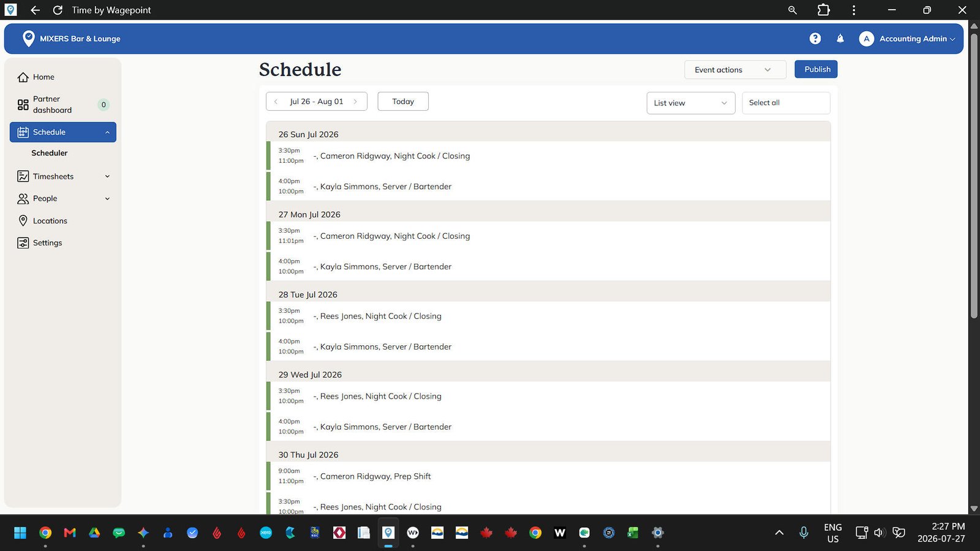The height and width of the screenshot is (551, 980).
Task: Click the MIXERS Bar & Lounge location pin logo
Action: tap(28, 39)
